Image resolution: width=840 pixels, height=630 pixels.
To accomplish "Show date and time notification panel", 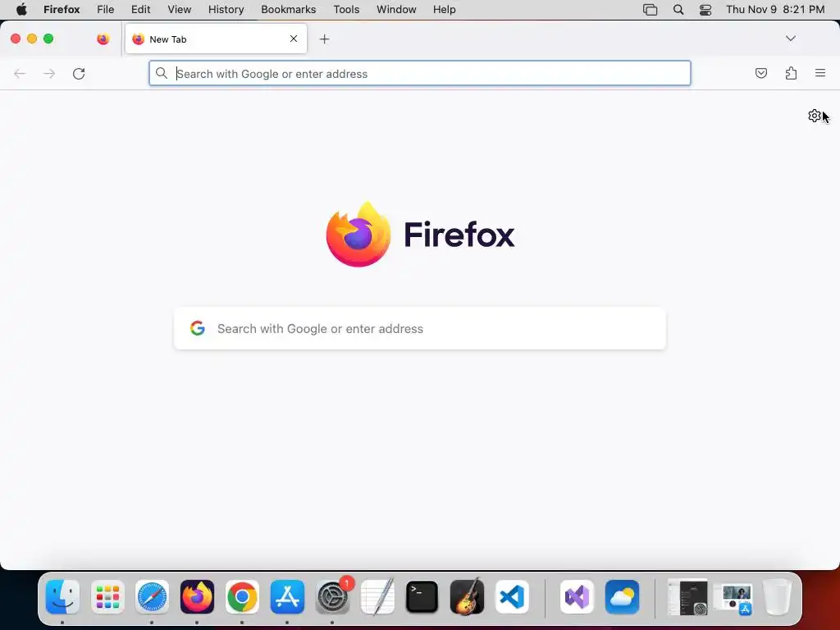I will [775, 10].
